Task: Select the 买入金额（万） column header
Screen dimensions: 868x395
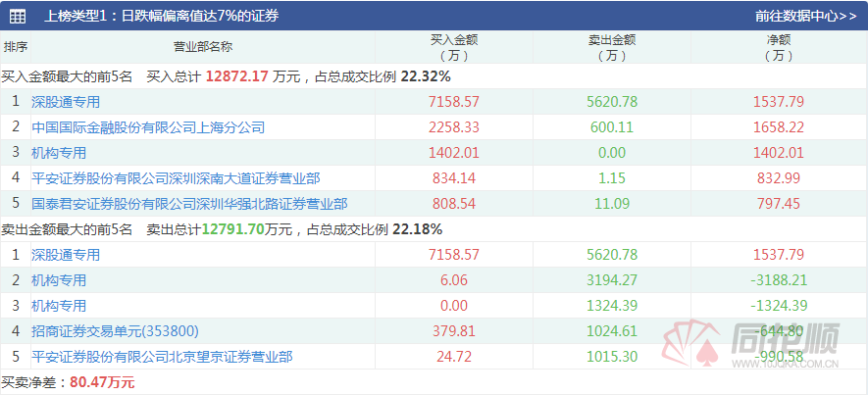Action: coord(454,48)
